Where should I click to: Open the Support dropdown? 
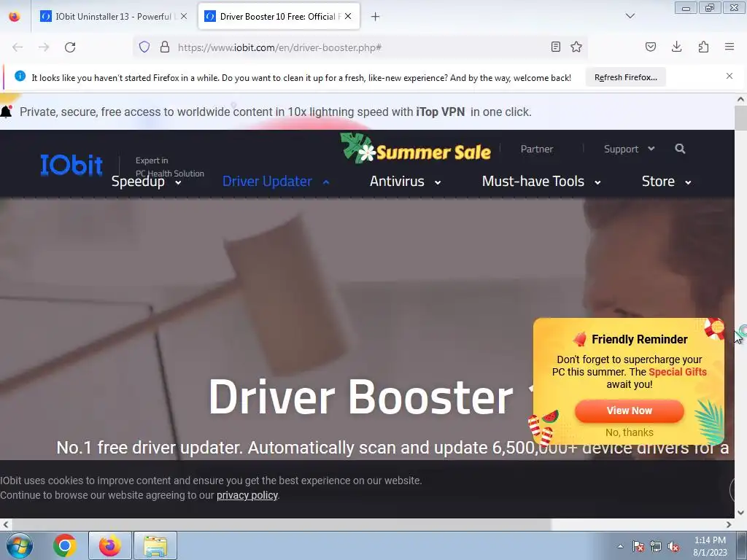[x=629, y=149]
